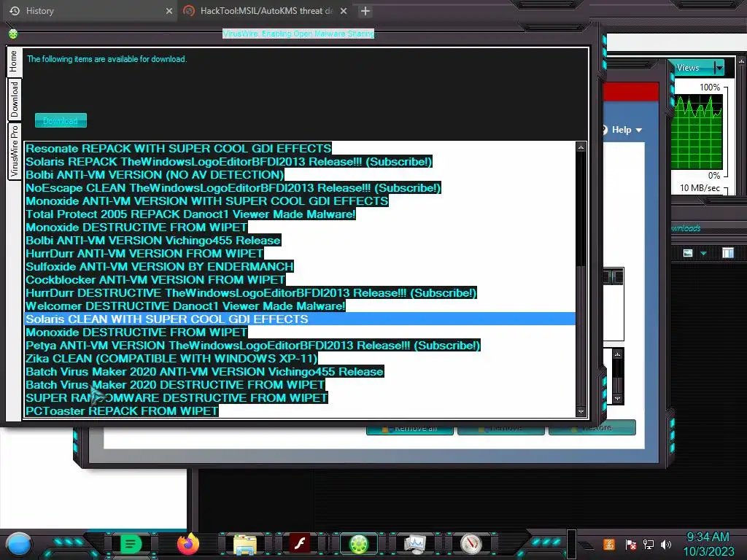Viewport: 747px width, 560px height.
Task: Open the volume speaker tray icon
Action: point(666,544)
